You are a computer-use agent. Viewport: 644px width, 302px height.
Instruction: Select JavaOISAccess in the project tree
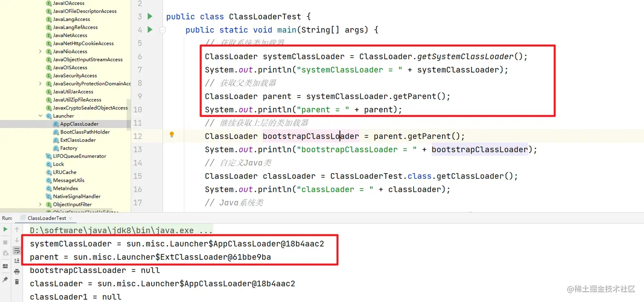tap(70, 68)
